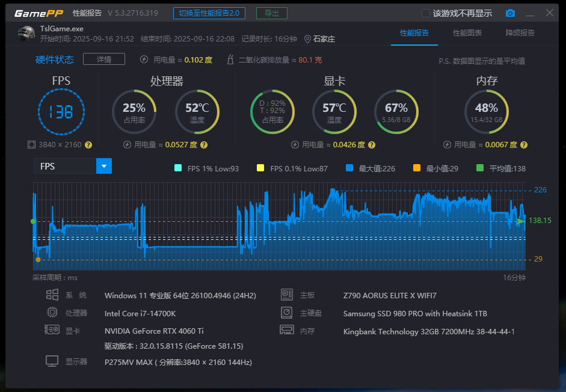Click the GPU memory 67% gauge

[x=396, y=112]
